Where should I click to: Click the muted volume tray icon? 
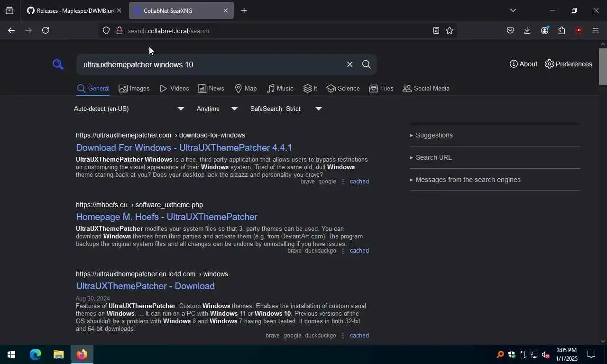(546, 355)
